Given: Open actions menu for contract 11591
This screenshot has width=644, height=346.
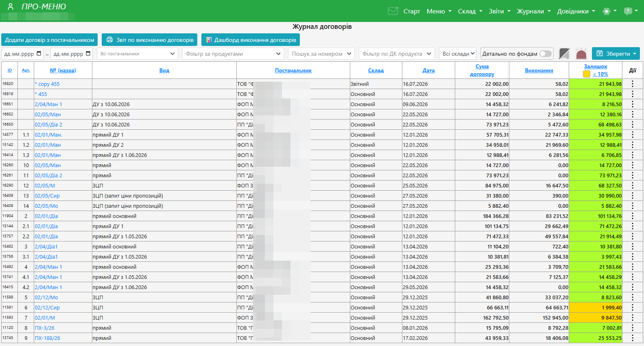Looking at the screenshot, I should click(x=633, y=307).
